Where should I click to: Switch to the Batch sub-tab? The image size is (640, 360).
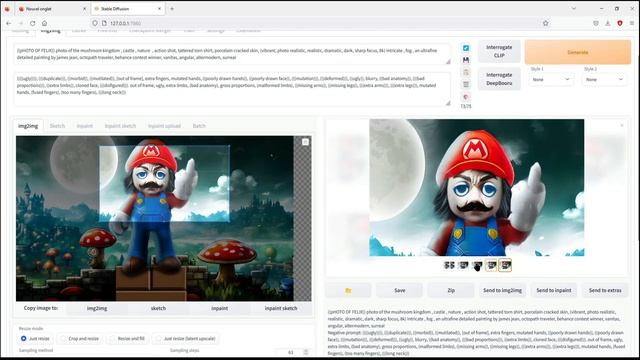(199, 126)
